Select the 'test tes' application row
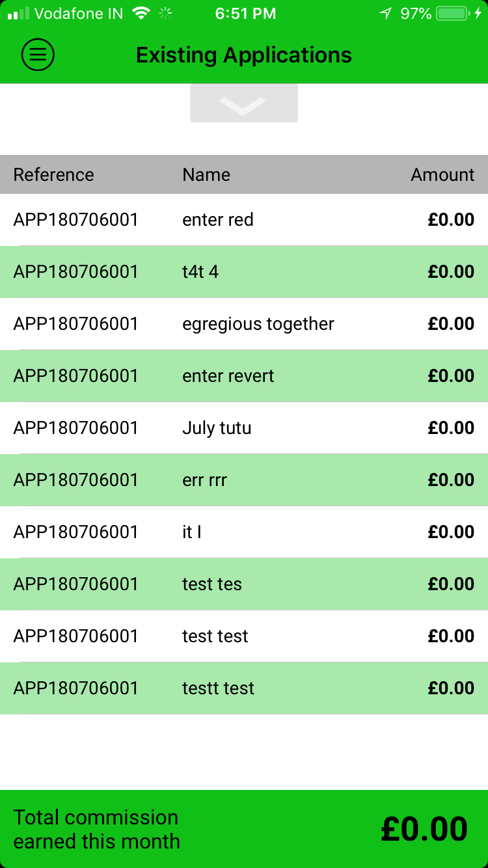This screenshot has width=488, height=868. coord(244,584)
